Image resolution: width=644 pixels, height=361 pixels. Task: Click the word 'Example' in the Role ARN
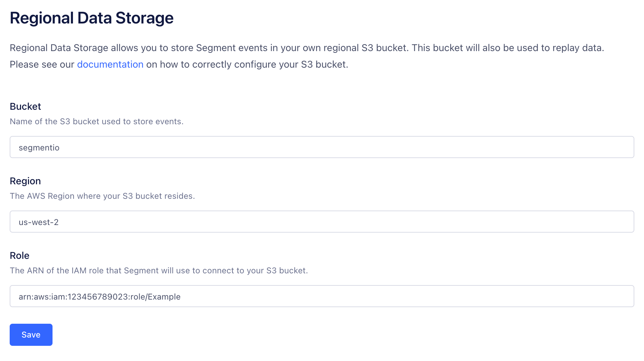(164, 297)
